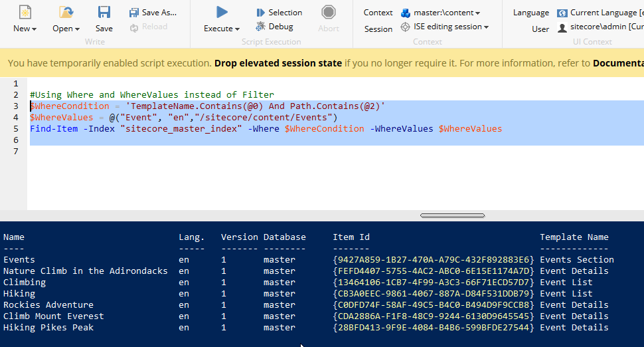This screenshot has width=644, height=347.
Task: Click the splitter handle above results pane
Action: [452, 215]
